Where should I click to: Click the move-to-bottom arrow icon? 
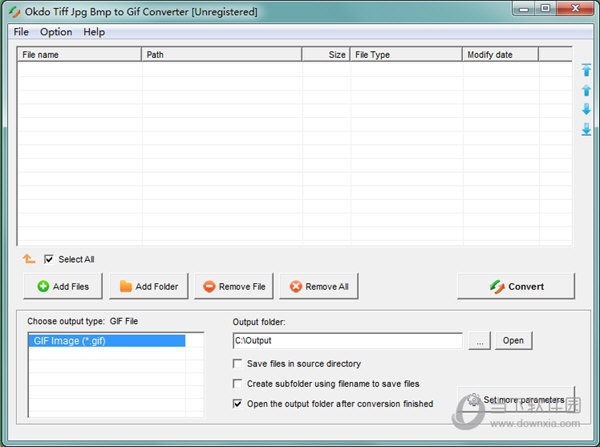(586, 130)
